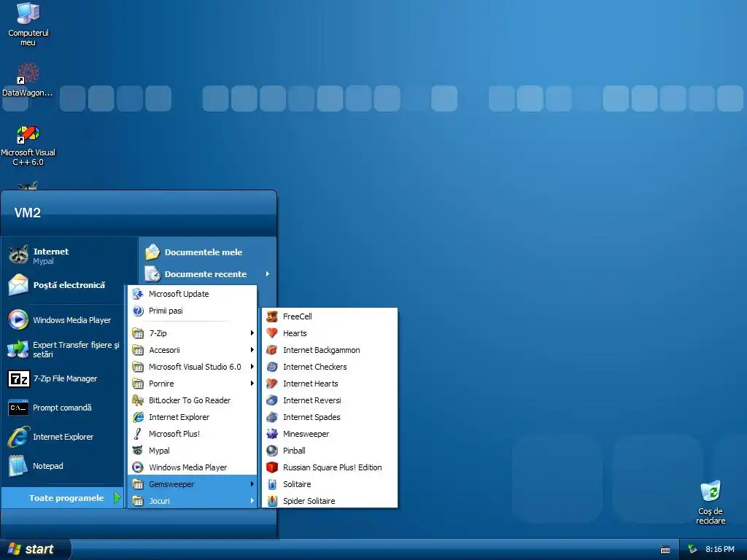The image size is (747, 560).
Task: Expand 7-Zip folder submenu arrow
Action: coord(252,332)
